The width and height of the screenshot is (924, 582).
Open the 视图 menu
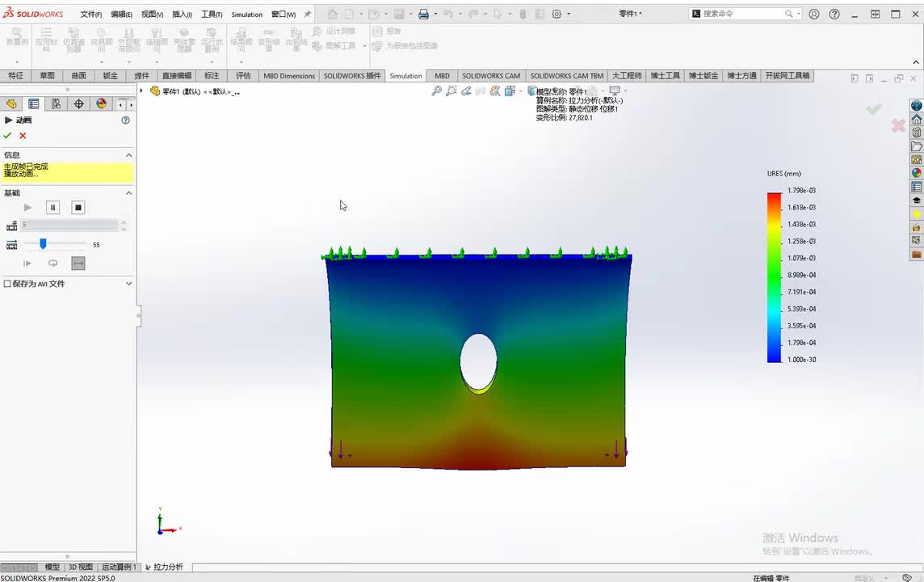[152, 15]
